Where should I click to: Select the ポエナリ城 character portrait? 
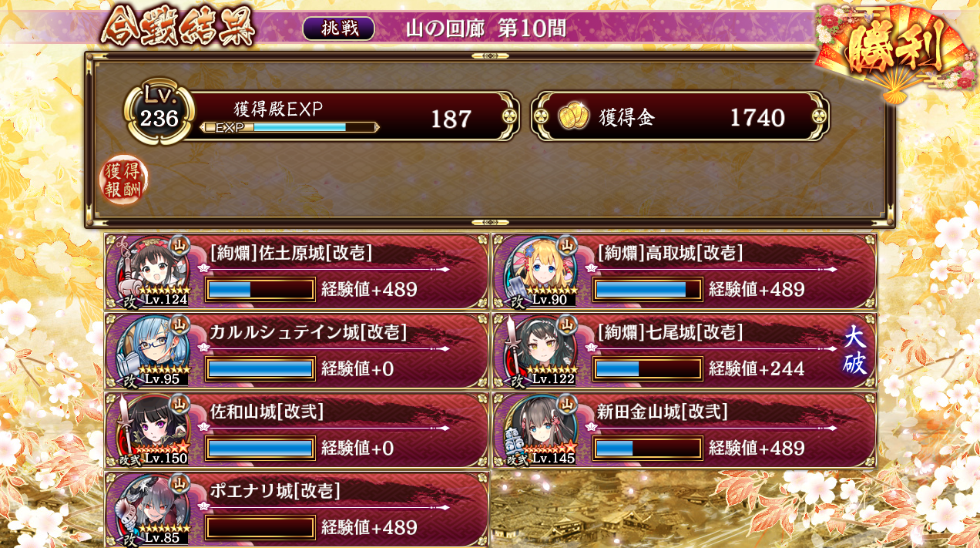pyautogui.click(x=153, y=509)
